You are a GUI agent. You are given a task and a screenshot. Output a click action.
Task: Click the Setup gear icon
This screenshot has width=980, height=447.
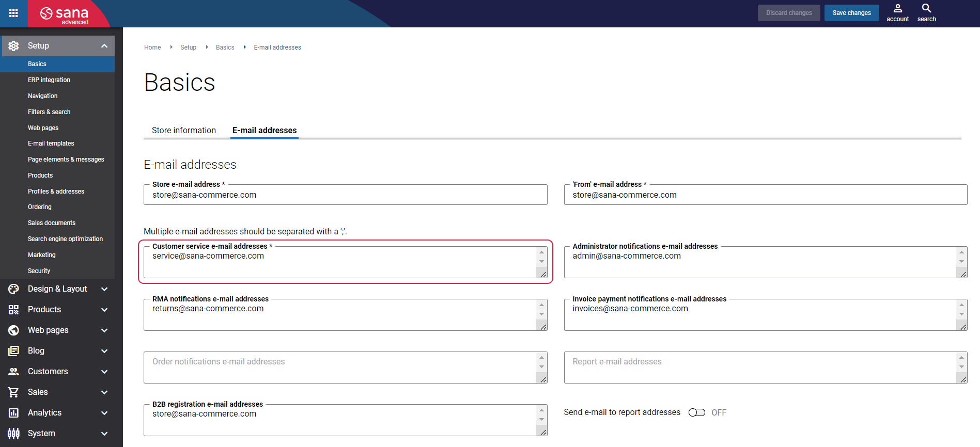click(14, 46)
